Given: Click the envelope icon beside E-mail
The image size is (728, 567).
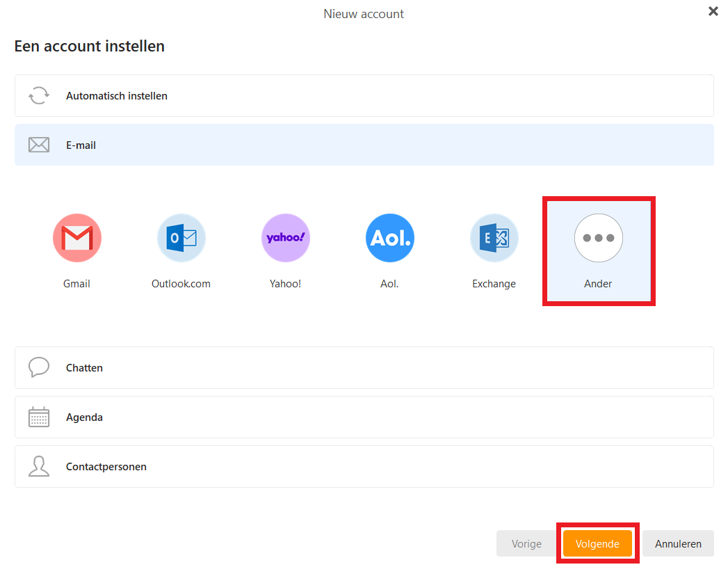Looking at the screenshot, I should point(39,145).
